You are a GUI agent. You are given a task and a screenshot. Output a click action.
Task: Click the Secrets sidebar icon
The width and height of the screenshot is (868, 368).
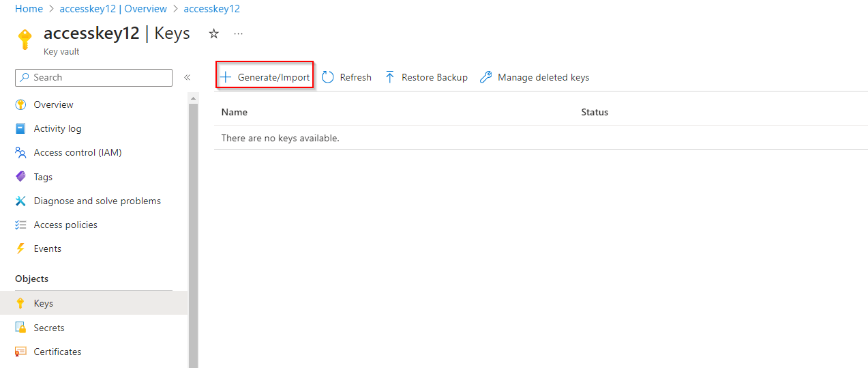pyautogui.click(x=20, y=328)
